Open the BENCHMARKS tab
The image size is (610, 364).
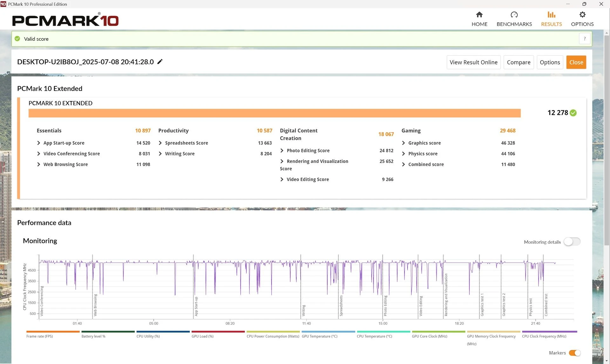coord(514,19)
